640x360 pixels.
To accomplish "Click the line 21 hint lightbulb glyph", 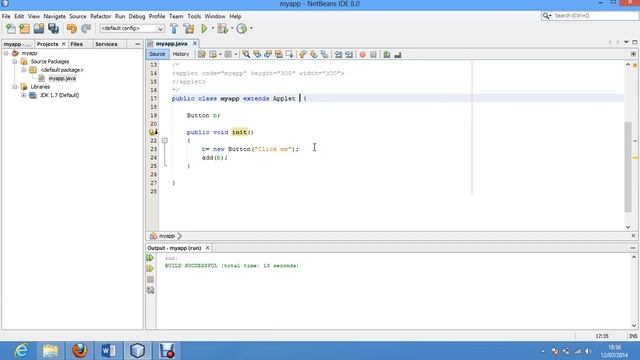I will point(153,132).
